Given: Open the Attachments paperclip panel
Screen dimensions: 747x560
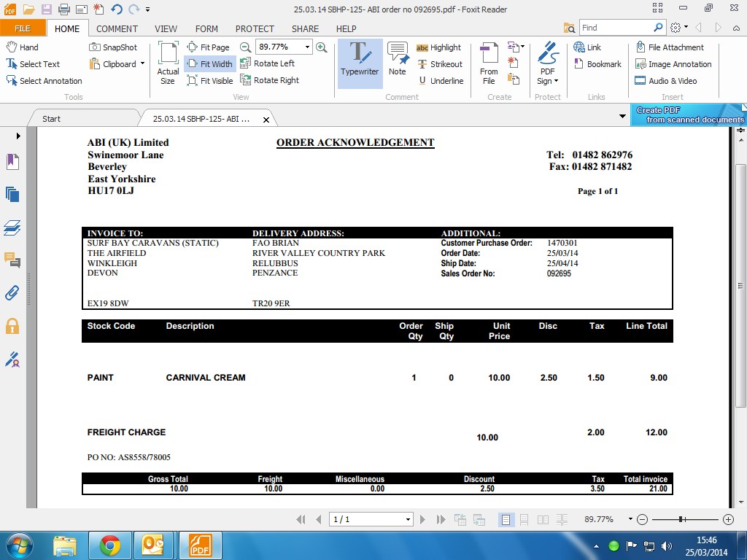Looking at the screenshot, I should tap(12, 293).
